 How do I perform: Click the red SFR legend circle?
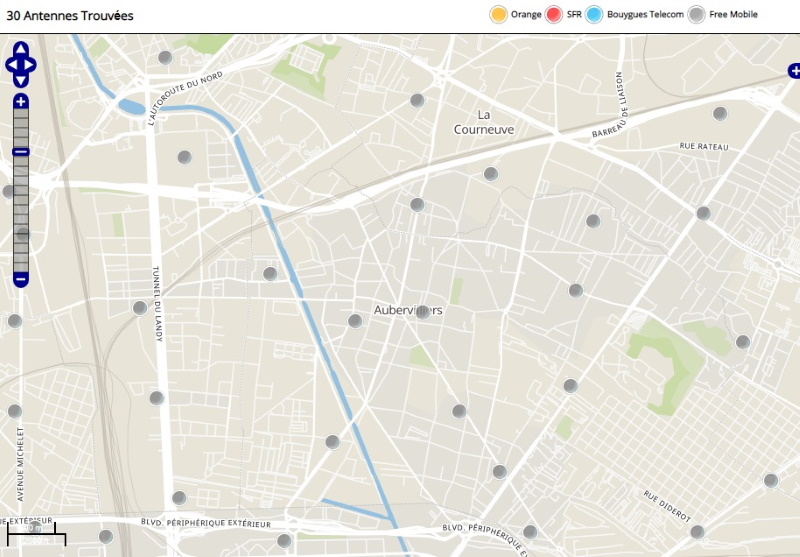point(554,14)
